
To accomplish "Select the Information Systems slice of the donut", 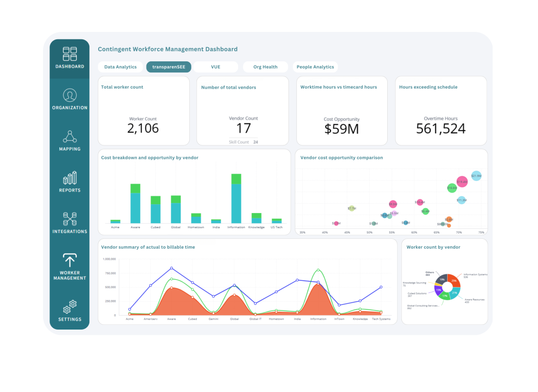I will 453,281.
